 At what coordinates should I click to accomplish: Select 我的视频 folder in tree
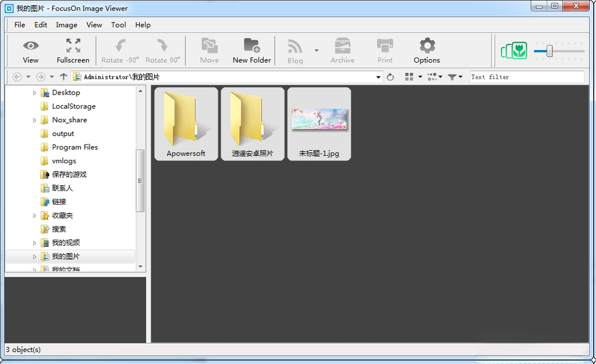tap(66, 243)
